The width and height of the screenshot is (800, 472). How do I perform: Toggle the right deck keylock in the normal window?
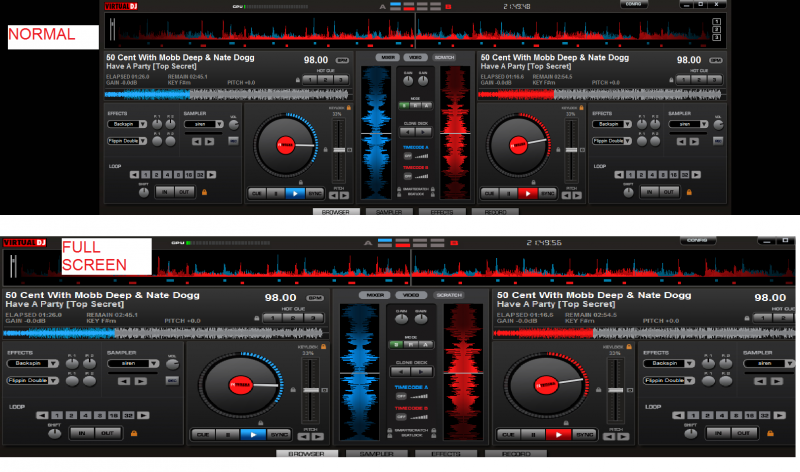pyautogui.click(x=581, y=108)
